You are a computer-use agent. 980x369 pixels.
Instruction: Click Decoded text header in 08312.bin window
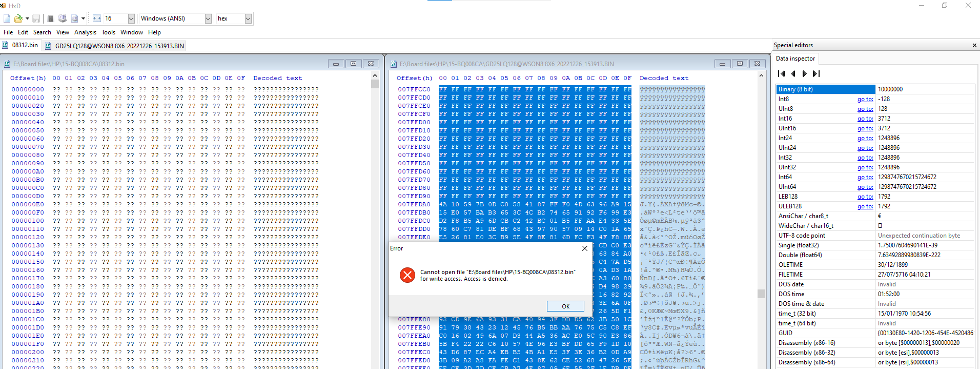click(277, 78)
